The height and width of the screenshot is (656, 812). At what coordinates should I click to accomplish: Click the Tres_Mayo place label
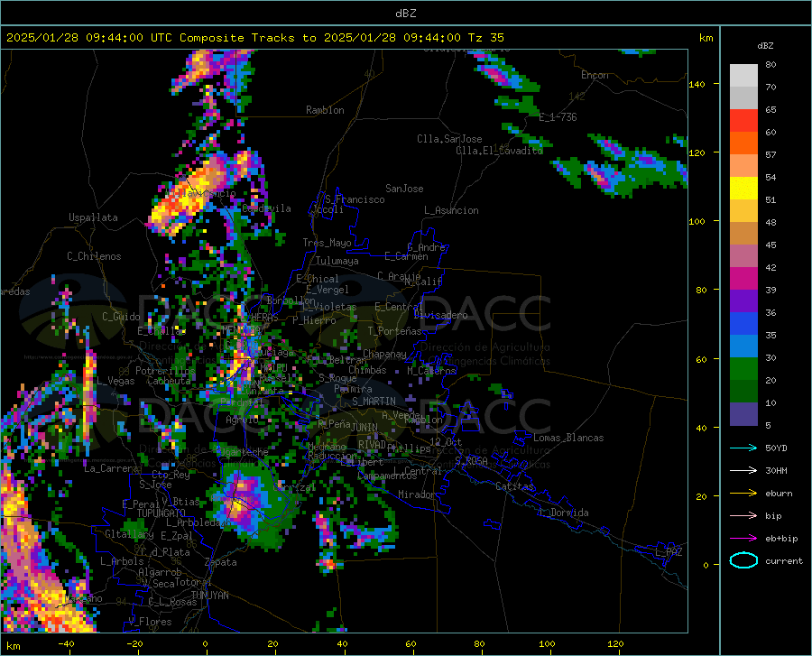click(327, 243)
